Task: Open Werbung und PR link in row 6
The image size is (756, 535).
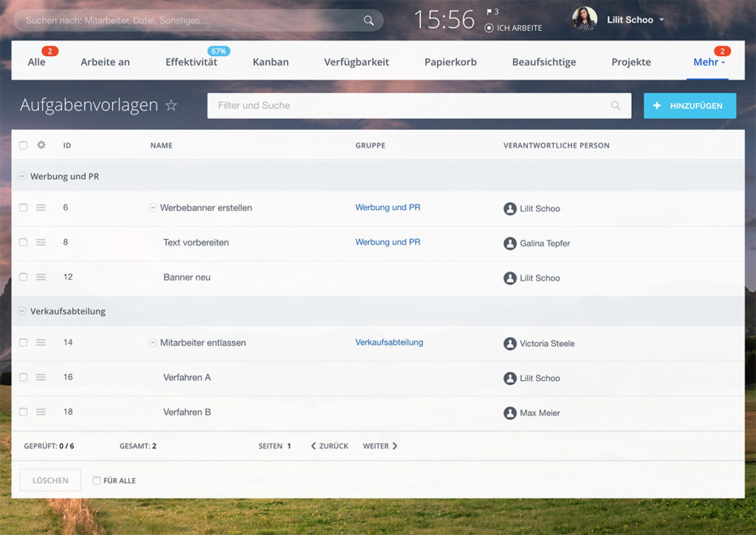Action: click(x=388, y=207)
